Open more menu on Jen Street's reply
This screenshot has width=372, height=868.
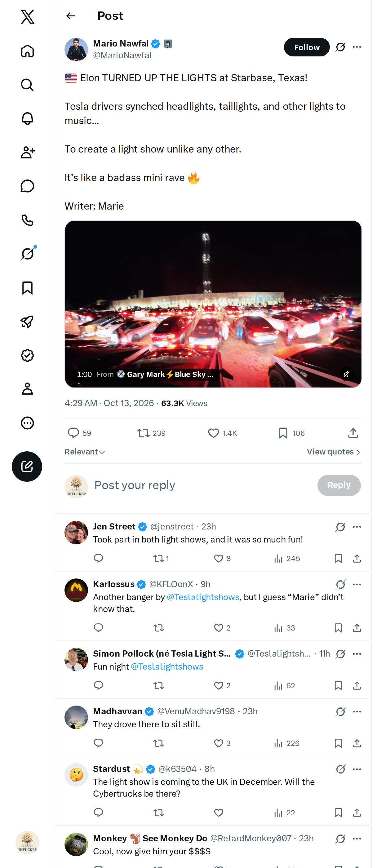point(357,527)
